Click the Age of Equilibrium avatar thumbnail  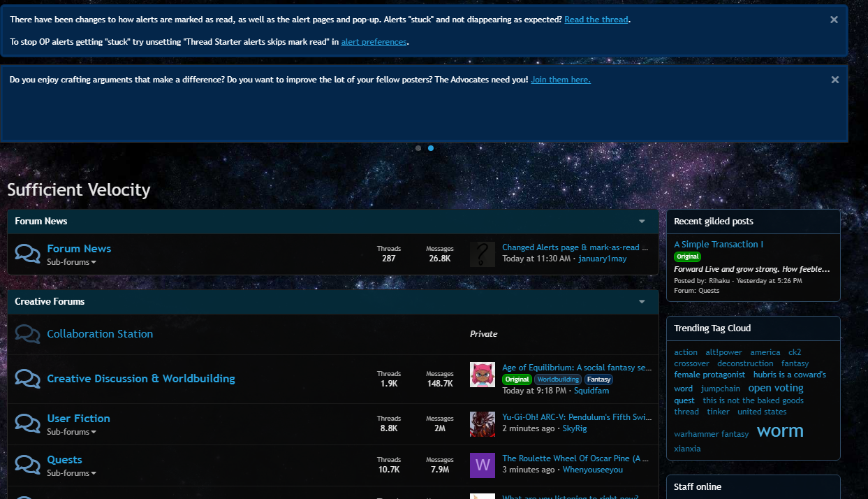(x=482, y=374)
